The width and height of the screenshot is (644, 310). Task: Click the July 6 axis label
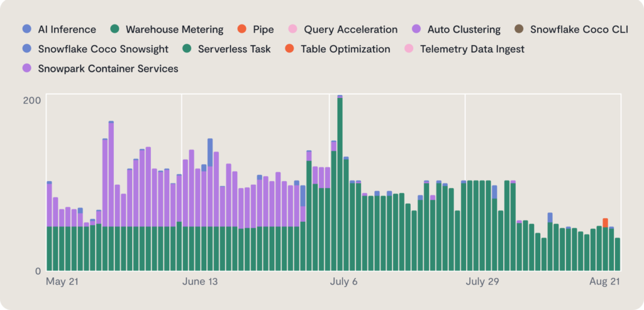tap(344, 282)
